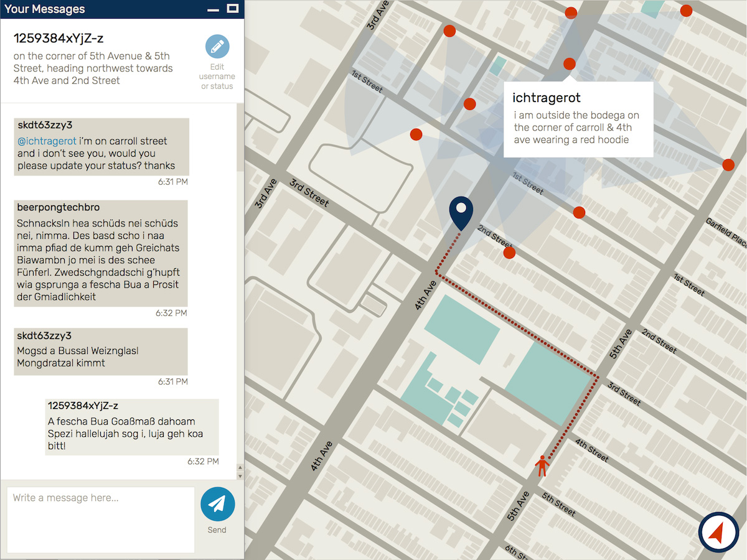
Task: Select the 6:32 PM message from 1259384xYjZ-z
Action: coord(132,427)
